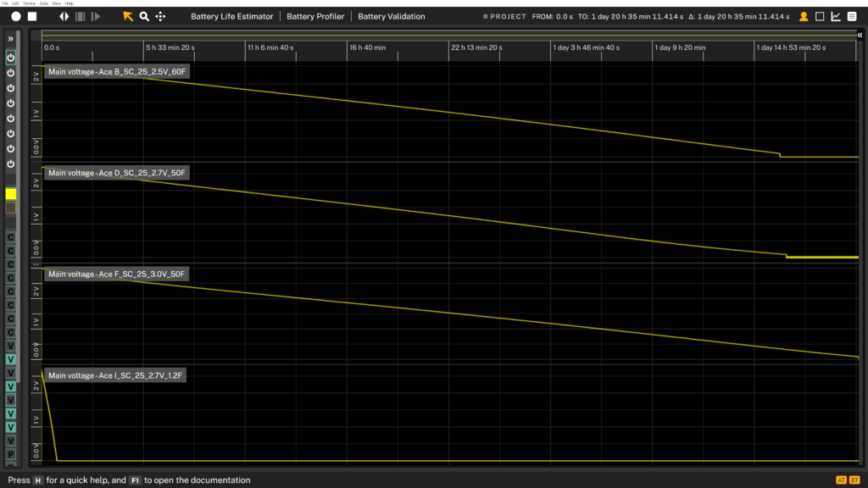Switch to the Battery Profiler tab
Viewport: 868px width, 488px height.
[315, 15]
